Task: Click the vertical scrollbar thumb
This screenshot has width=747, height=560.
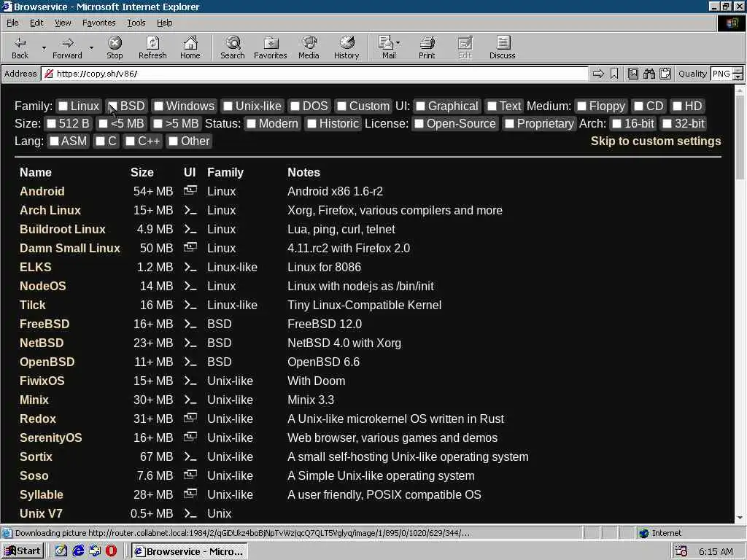Action: pos(740,138)
